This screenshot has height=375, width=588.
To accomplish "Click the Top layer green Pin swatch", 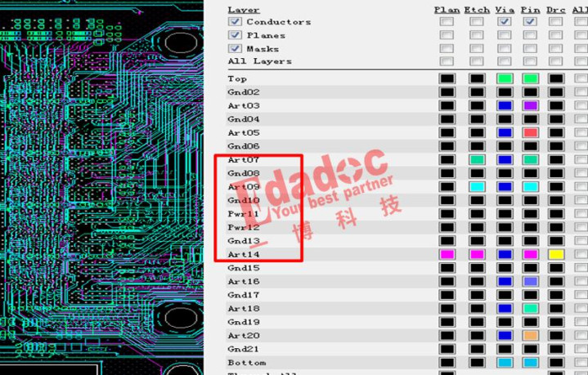I will [x=530, y=78].
